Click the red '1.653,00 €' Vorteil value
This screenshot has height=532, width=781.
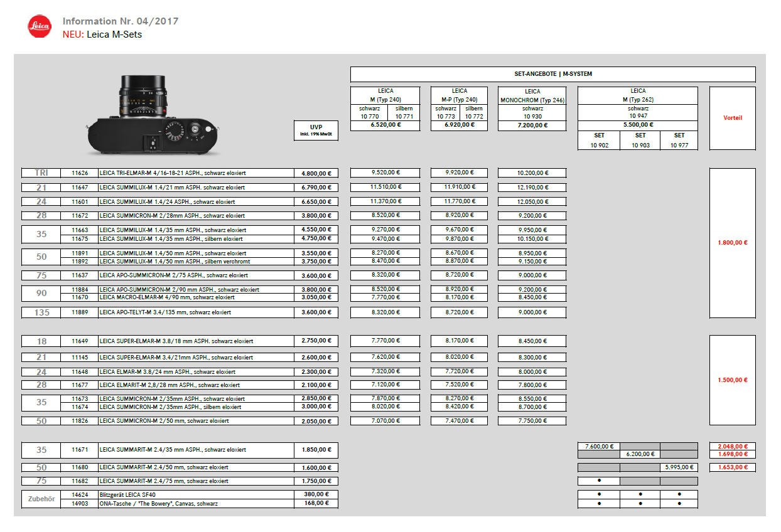[x=733, y=467]
